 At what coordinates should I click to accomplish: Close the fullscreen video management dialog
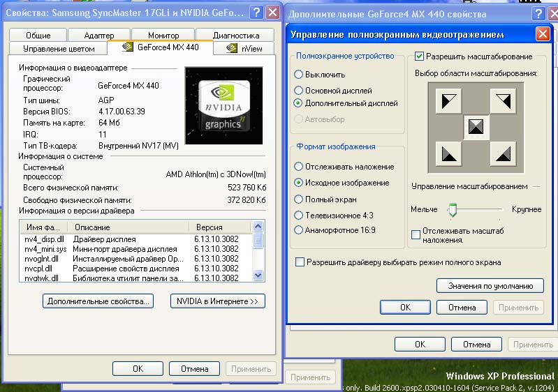pyautogui.click(x=543, y=34)
